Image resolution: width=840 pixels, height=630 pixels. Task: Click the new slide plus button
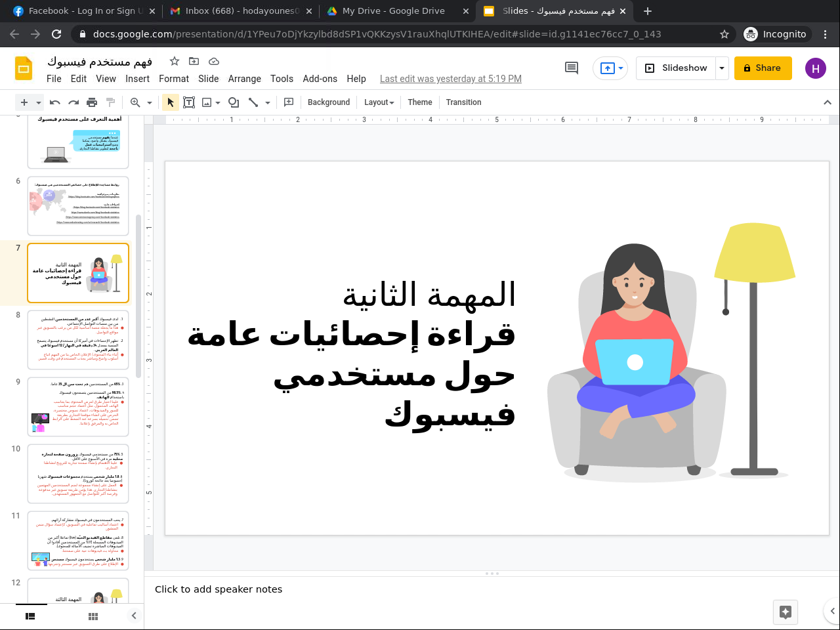(x=24, y=102)
